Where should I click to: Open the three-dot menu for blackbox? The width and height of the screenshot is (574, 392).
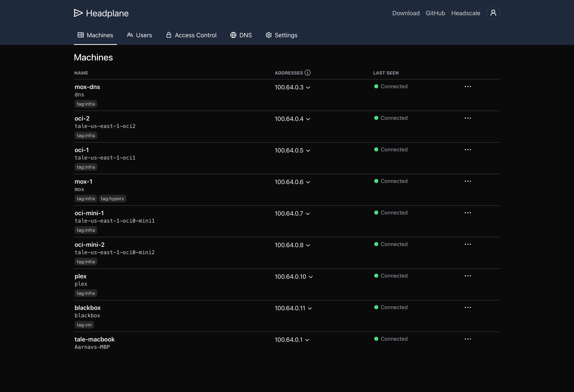point(468,307)
